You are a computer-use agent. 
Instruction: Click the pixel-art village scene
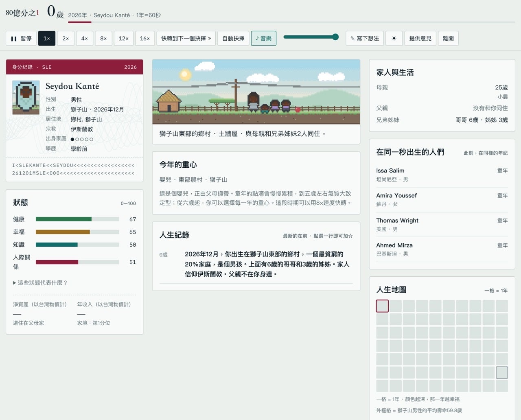[x=256, y=92]
